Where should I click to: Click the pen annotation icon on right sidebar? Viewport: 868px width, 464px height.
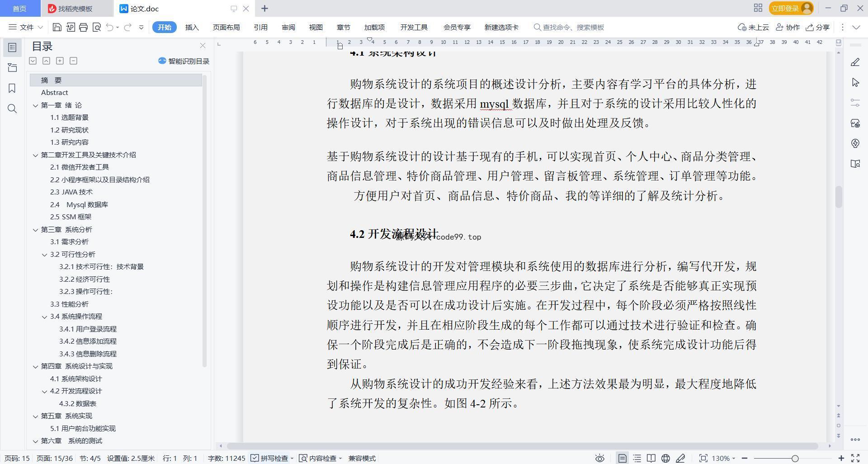(x=855, y=62)
